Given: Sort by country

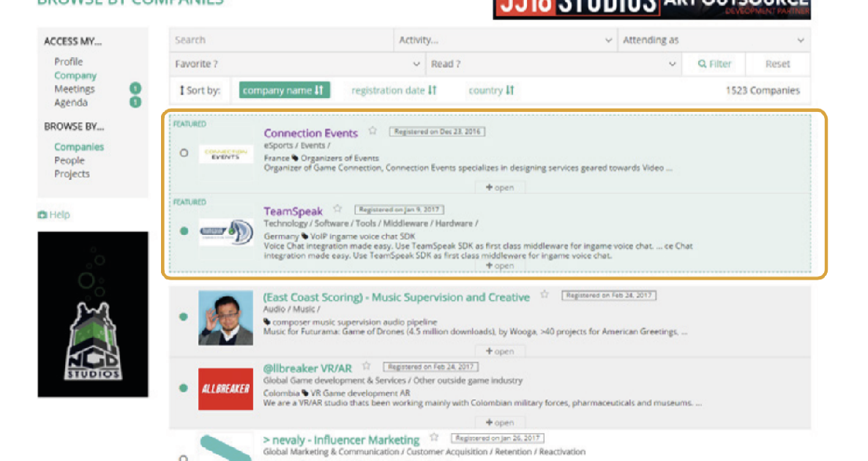Looking at the screenshot, I should point(491,90).
